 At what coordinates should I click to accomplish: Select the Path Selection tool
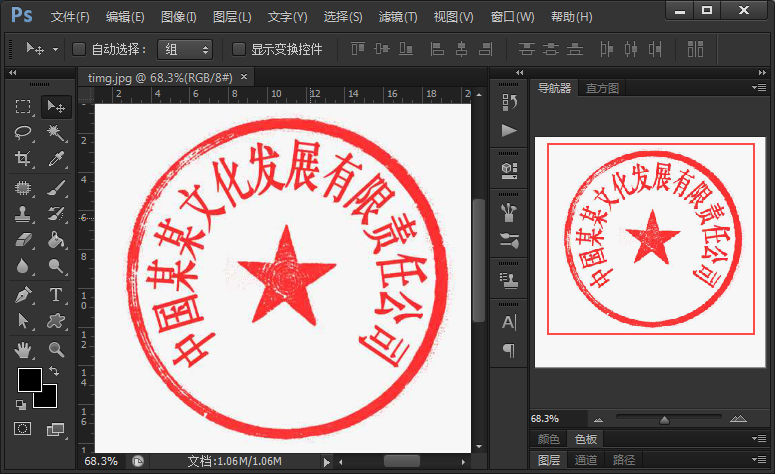(x=23, y=321)
